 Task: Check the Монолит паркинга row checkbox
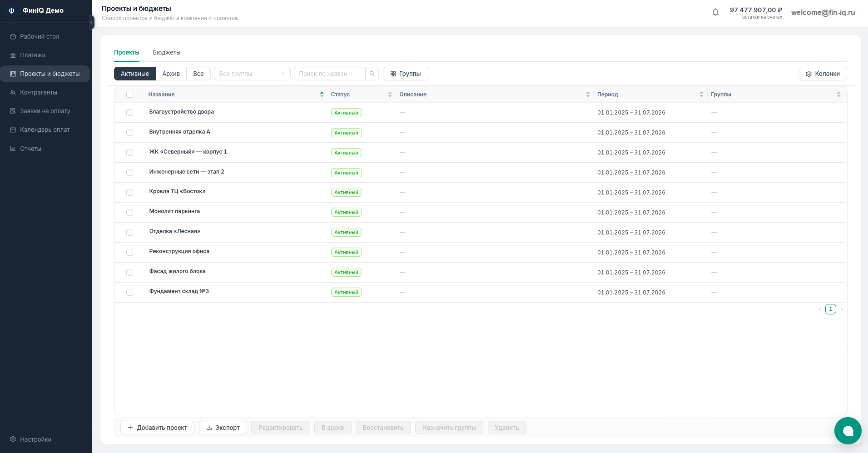tap(130, 213)
